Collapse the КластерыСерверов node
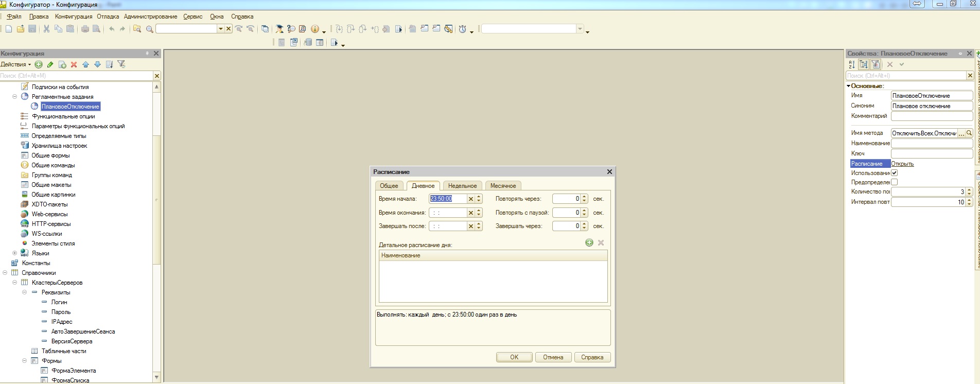Image resolution: width=980 pixels, height=384 pixels. click(x=14, y=282)
